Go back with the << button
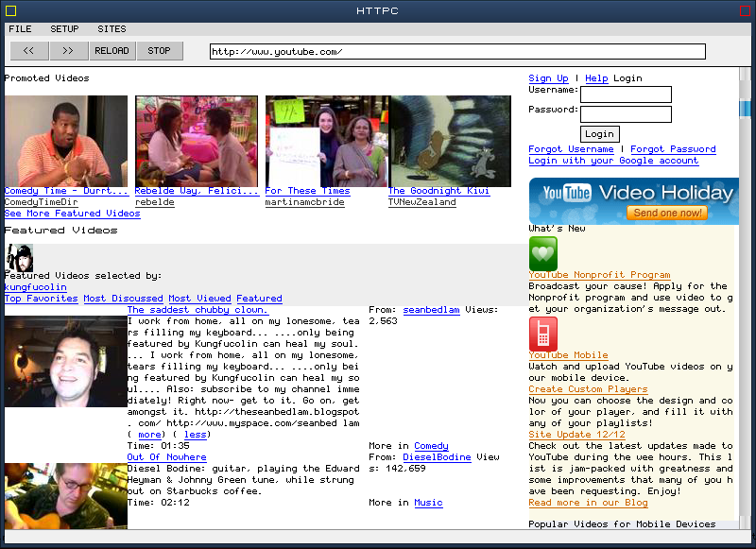Screen dimensions: 756x549 click(x=29, y=51)
